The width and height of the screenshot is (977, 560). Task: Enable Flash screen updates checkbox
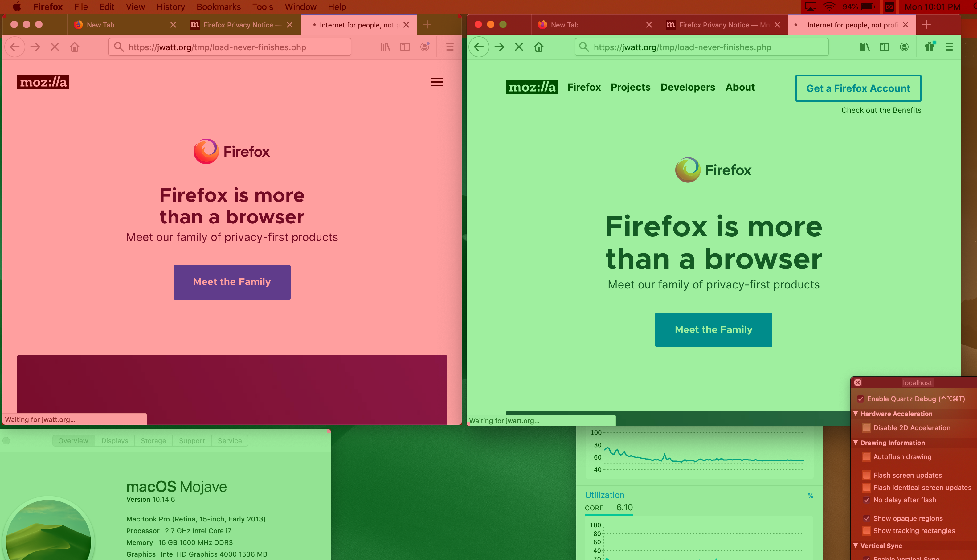[x=867, y=475]
